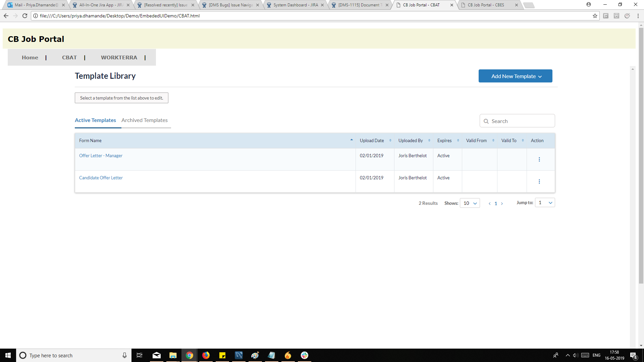Sort table by Valid From

coord(493,140)
